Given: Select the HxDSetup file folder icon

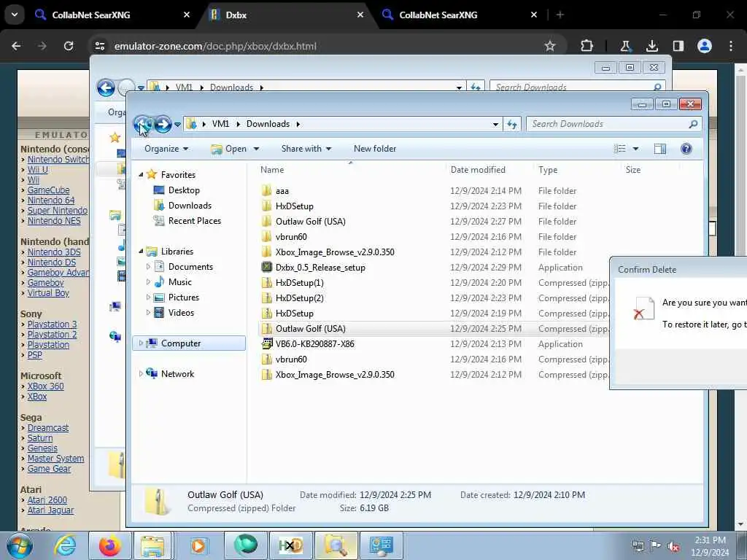Looking at the screenshot, I should [x=267, y=206].
